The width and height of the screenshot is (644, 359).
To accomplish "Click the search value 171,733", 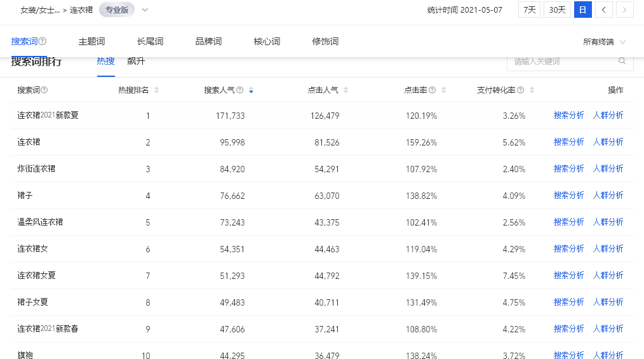I will point(230,116).
